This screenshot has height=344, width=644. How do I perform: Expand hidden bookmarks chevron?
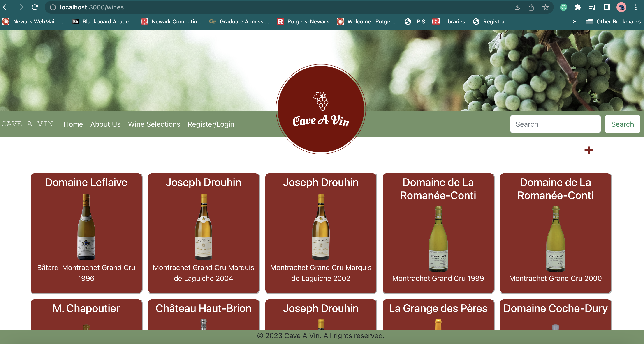pos(575,21)
